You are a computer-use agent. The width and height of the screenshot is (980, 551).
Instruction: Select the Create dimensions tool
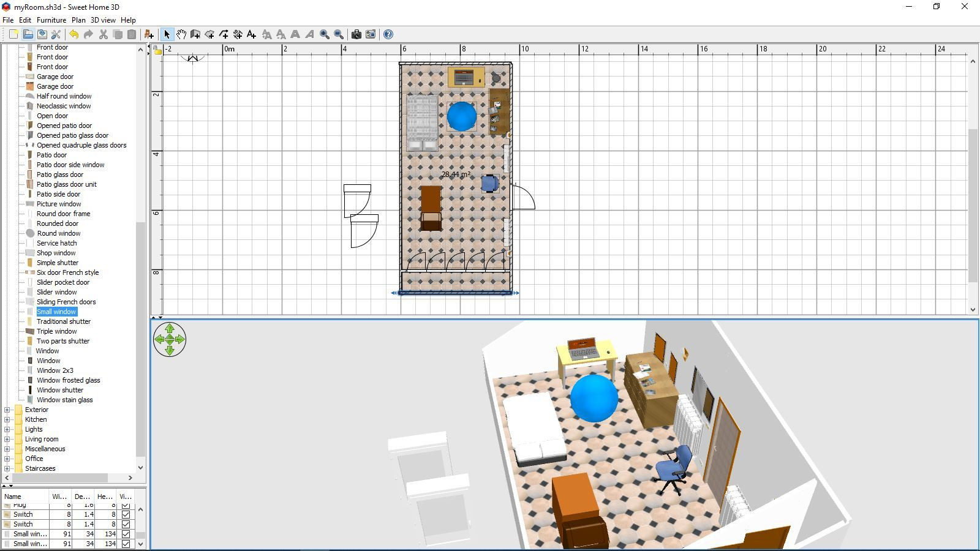tap(238, 34)
